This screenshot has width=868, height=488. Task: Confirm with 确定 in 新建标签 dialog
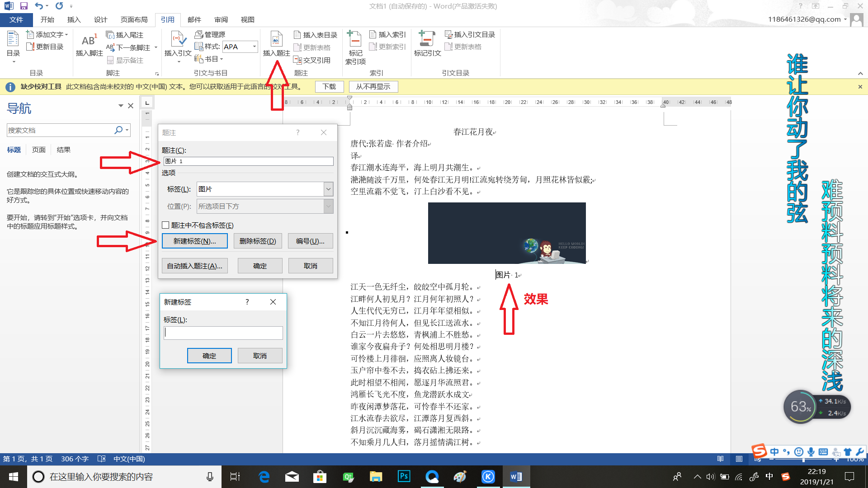coord(209,356)
